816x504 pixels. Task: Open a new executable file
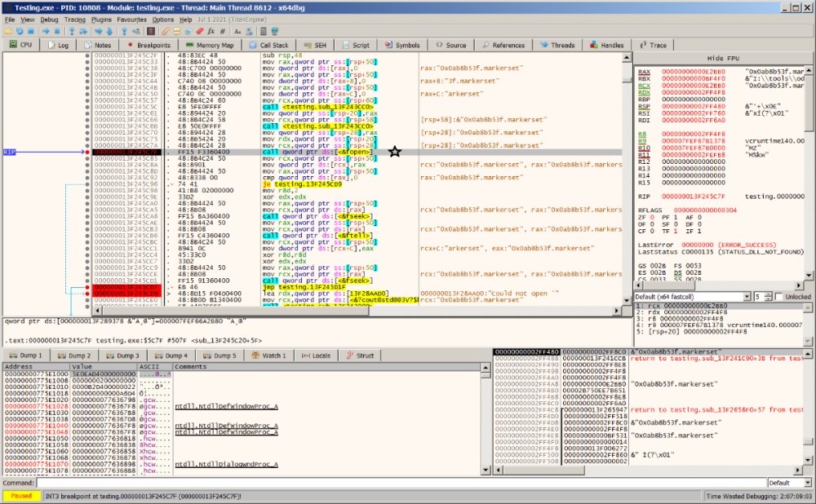point(7,30)
